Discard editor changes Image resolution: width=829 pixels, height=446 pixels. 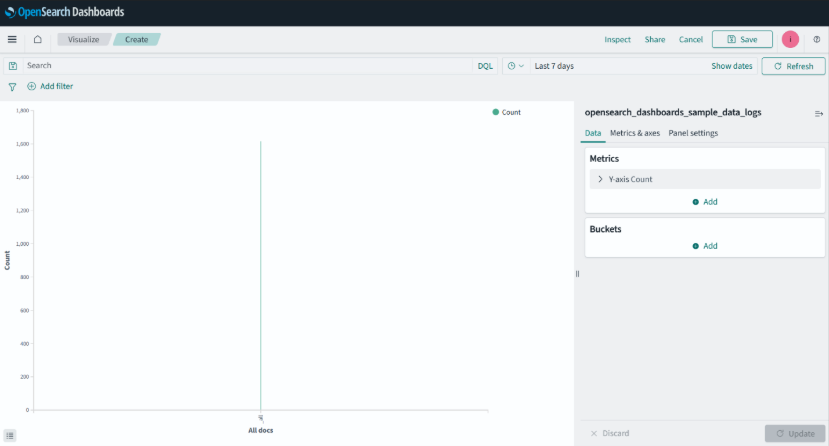tap(610, 433)
